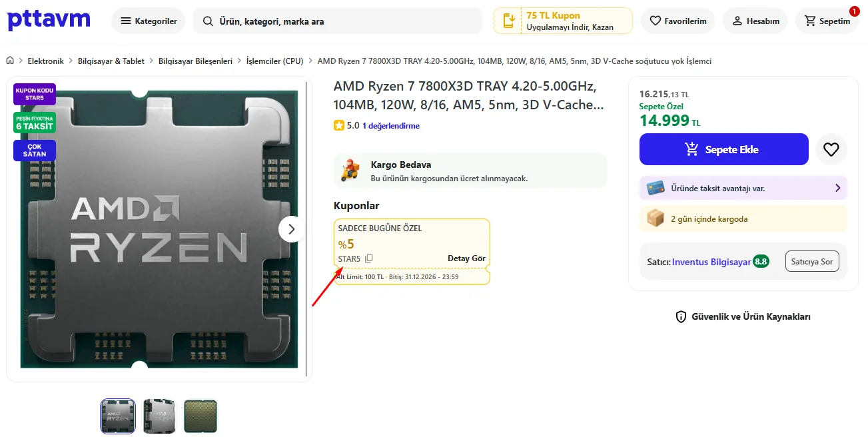Focus the product search field
Image resolution: width=868 pixels, height=441 pixels.
(x=338, y=21)
